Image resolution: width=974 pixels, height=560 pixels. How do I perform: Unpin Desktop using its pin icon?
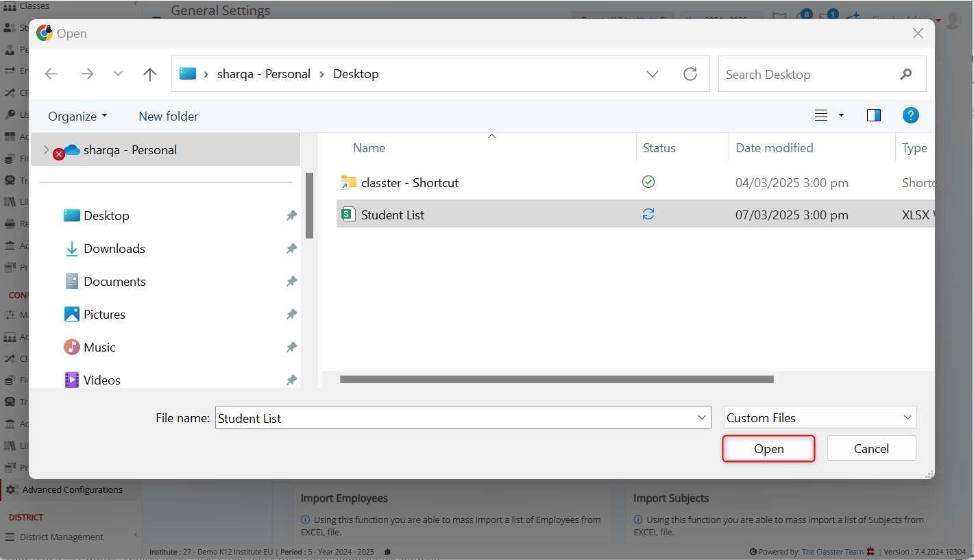291,216
